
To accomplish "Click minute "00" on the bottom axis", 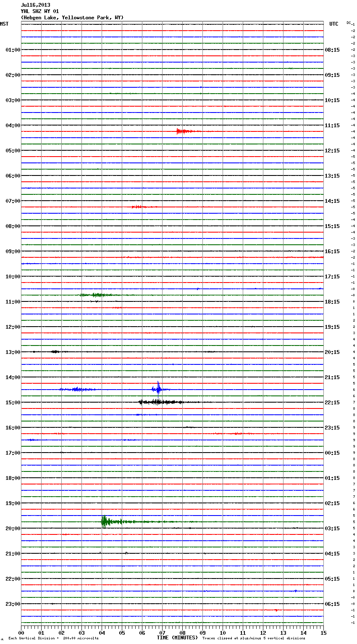I will coord(21,633).
